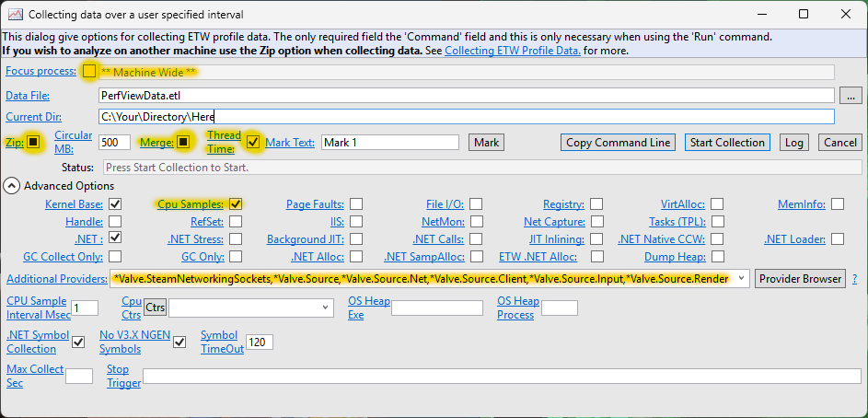Click the Ctrs button
Viewport: 868px width, 418px height.
click(155, 308)
